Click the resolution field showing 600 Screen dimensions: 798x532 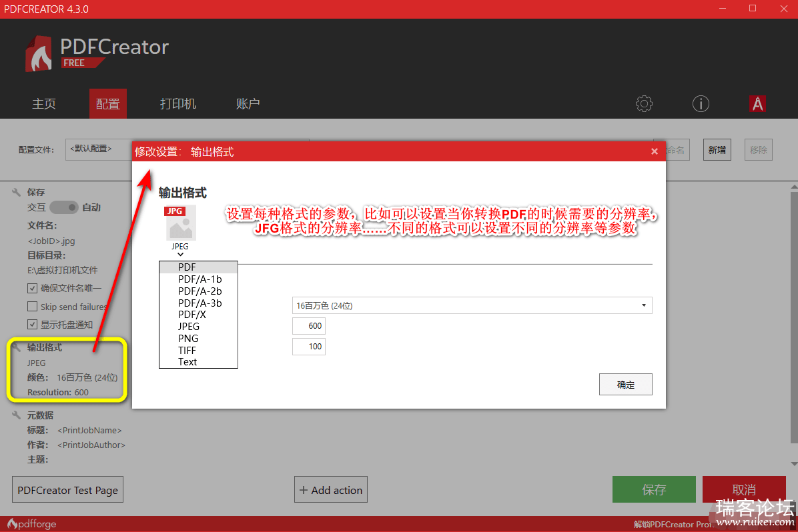(309, 325)
